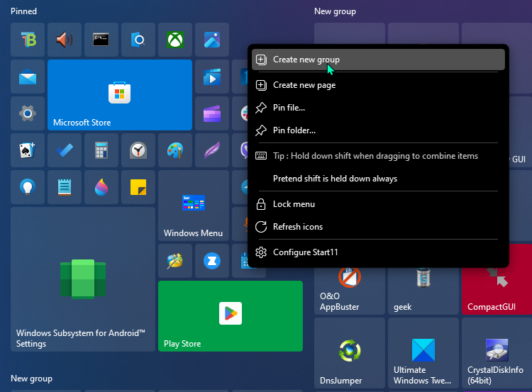532x392 pixels.
Task: Open the Ultimate Windows Tweaker tile
Action: click(x=423, y=353)
